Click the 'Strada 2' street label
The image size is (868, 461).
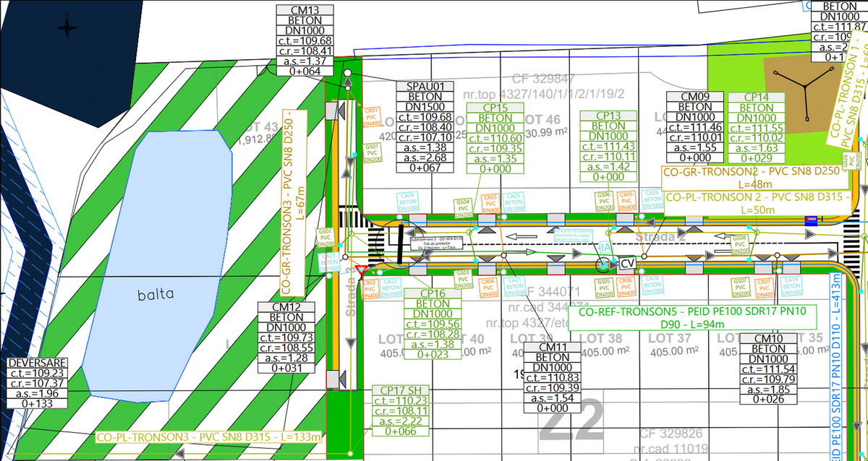659,236
